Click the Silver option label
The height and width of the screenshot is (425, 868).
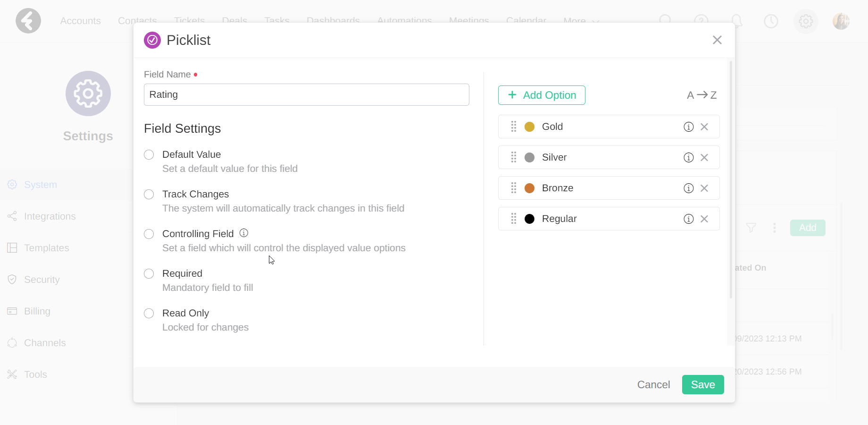click(554, 157)
